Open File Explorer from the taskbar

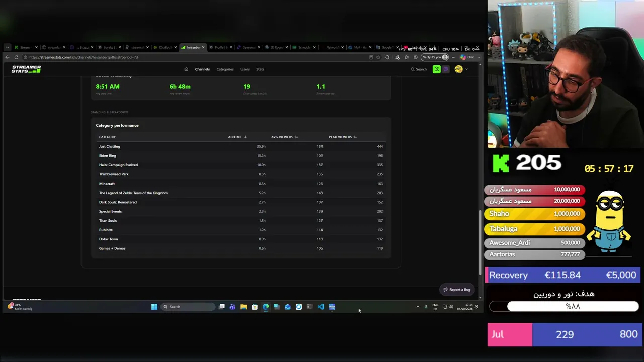244,307
